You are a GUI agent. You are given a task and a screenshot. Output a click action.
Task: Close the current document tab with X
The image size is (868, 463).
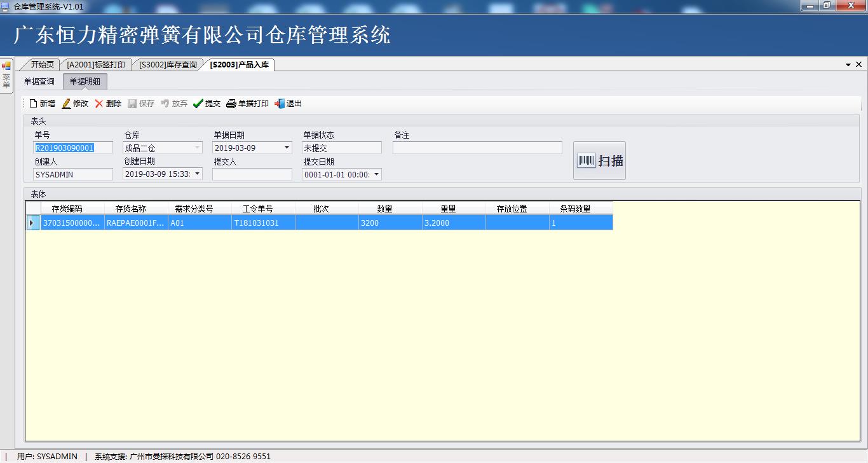[859, 65]
